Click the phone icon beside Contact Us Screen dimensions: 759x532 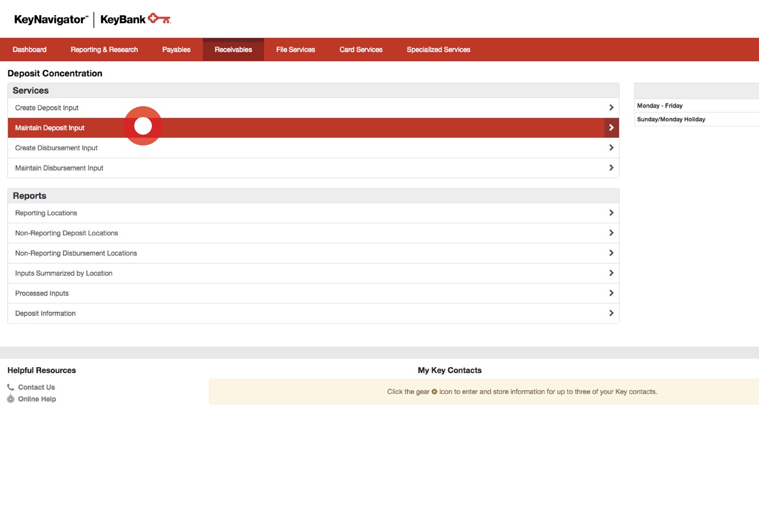[10, 387]
